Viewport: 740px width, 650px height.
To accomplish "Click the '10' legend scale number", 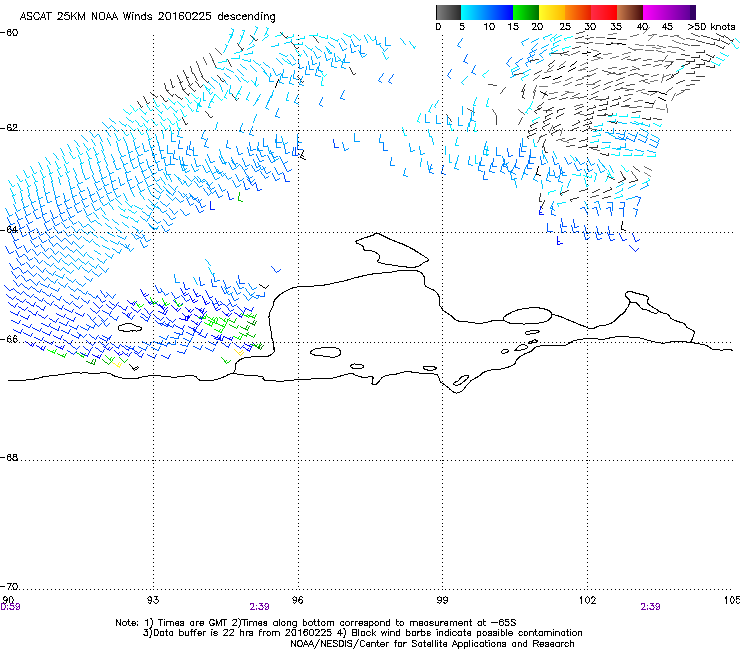I will coord(489,27).
